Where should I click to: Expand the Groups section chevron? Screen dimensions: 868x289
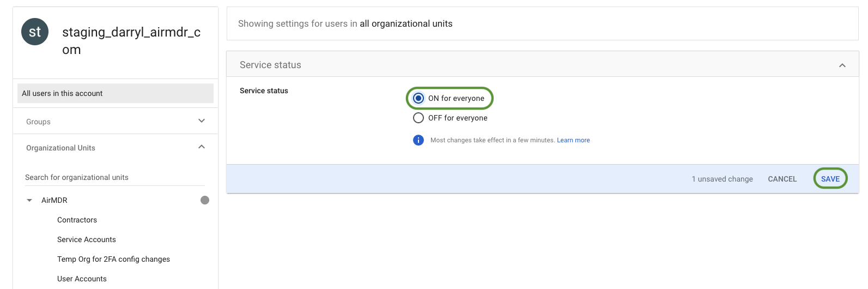[202, 121]
